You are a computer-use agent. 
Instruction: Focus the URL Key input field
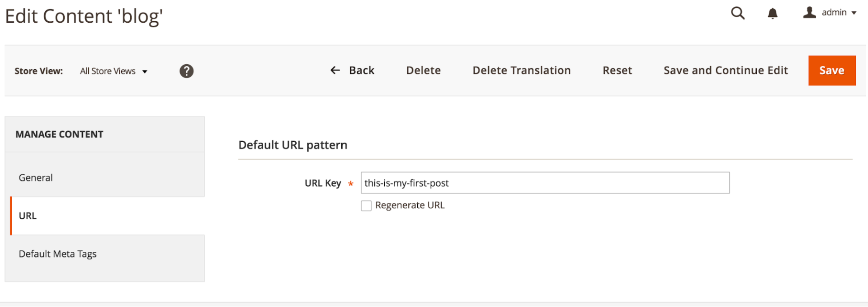(x=545, y=183)
